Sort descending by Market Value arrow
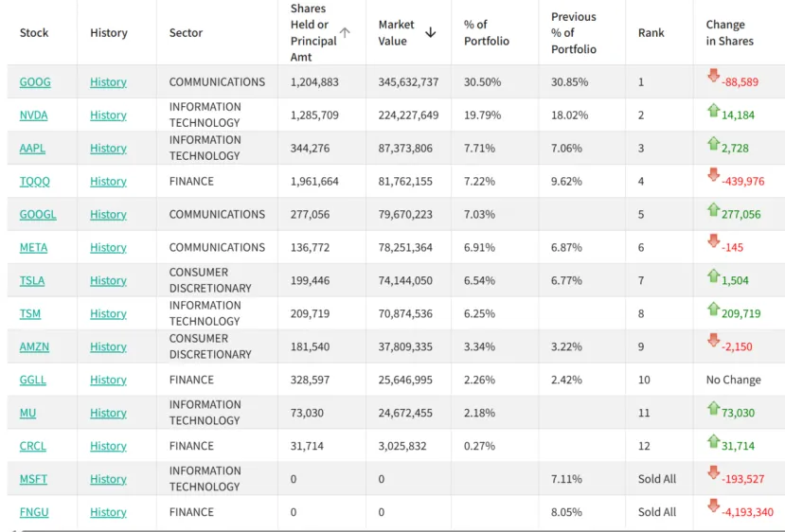Viewport: 785px width, 532px height. coord(431,32)
